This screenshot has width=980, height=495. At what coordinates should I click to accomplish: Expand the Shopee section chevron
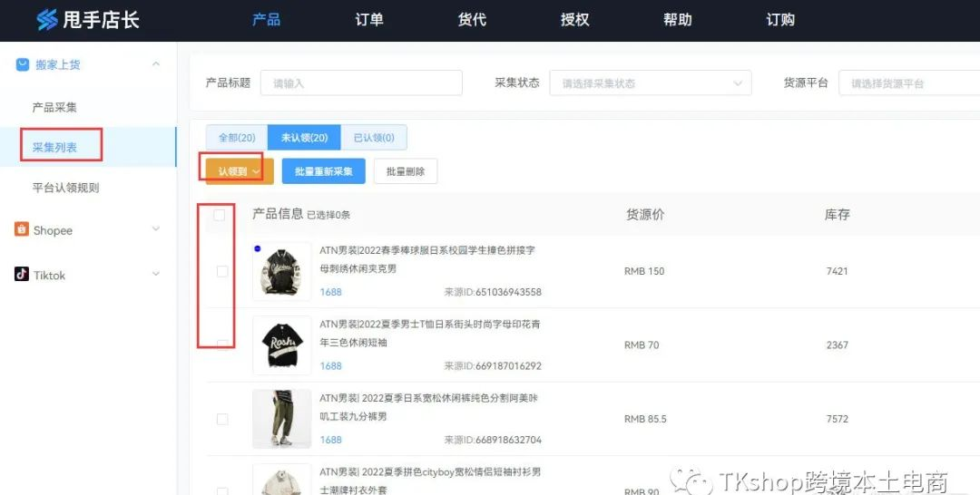(156, 229)
